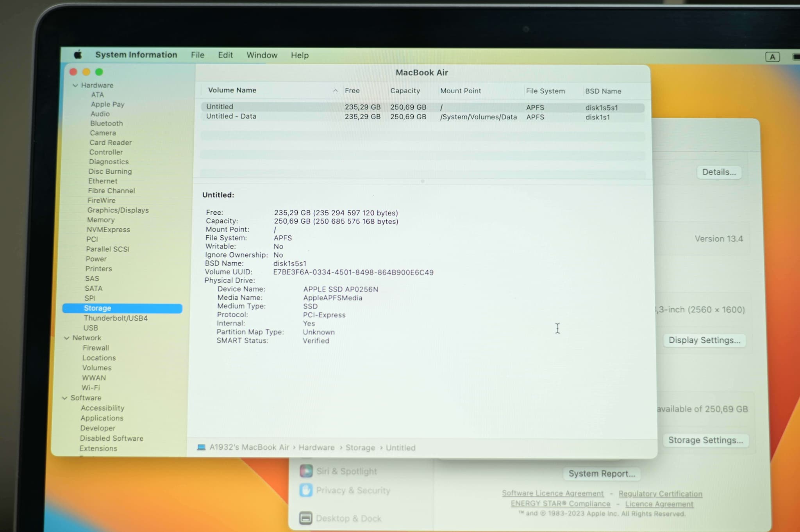Select Diagnostics in sidebar

click(109, 162)
